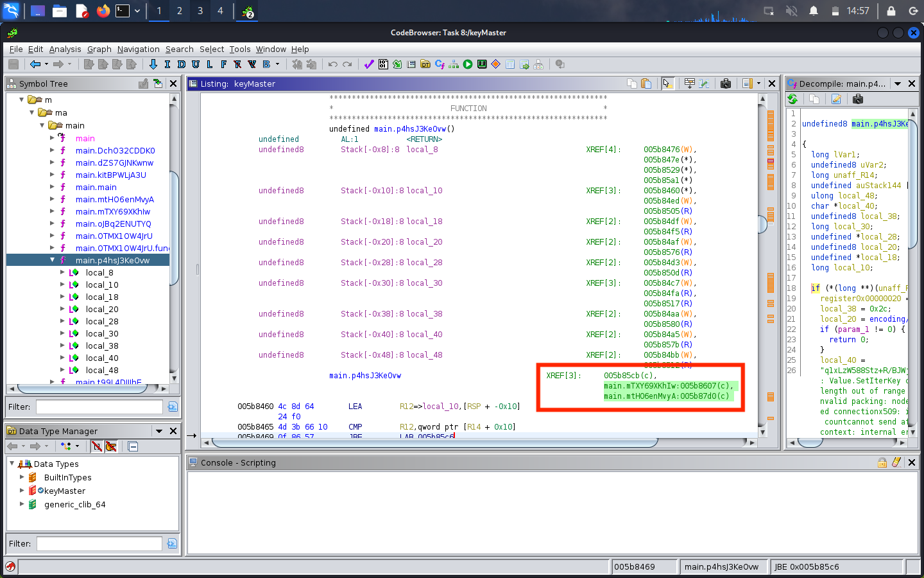
Task: Expand BuiltInTypes in Data Type Manager
Action: (x=22, y=477)
